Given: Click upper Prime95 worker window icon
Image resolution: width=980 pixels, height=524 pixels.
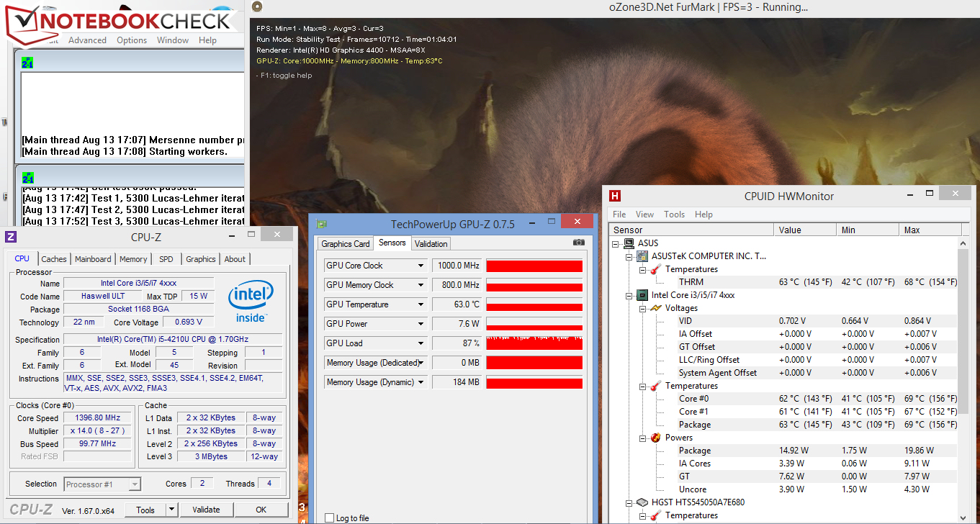Looking at the screenshot, I should (27, 63).
